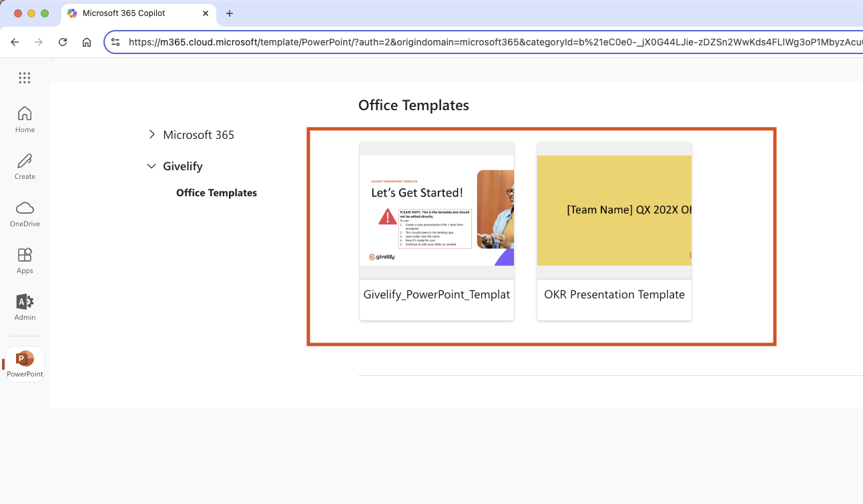Screen dimensions: 863x504
Task: Open the Givelify PowerPoint template thumbnail
Action: (x=437, y=210)
